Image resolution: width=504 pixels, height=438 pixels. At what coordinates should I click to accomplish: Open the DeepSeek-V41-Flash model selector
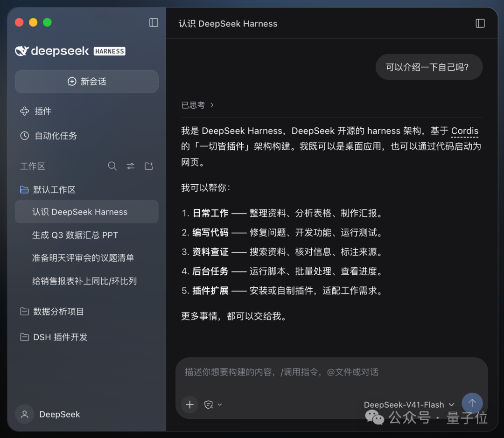pyautogui.click(x=409, y=404)
